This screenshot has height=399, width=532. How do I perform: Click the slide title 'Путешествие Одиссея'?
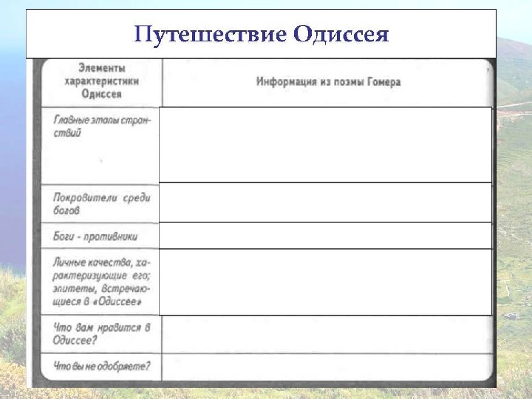[x=262, y=35]
